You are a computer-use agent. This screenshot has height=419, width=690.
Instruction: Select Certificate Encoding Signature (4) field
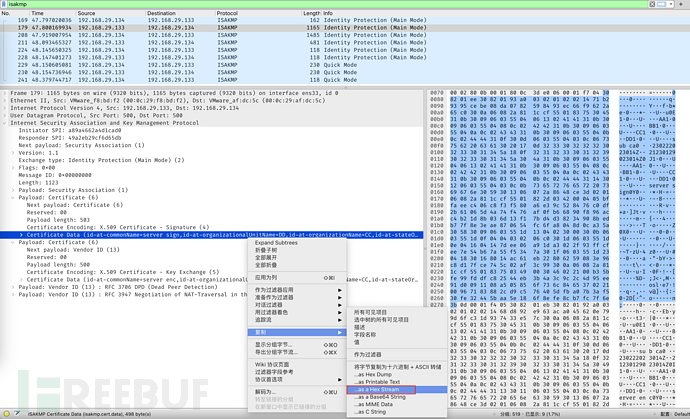click(x=118, y=228)
